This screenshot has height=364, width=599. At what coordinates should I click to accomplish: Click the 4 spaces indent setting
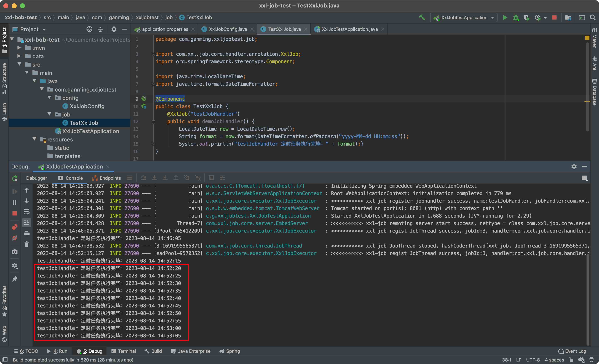554,360
